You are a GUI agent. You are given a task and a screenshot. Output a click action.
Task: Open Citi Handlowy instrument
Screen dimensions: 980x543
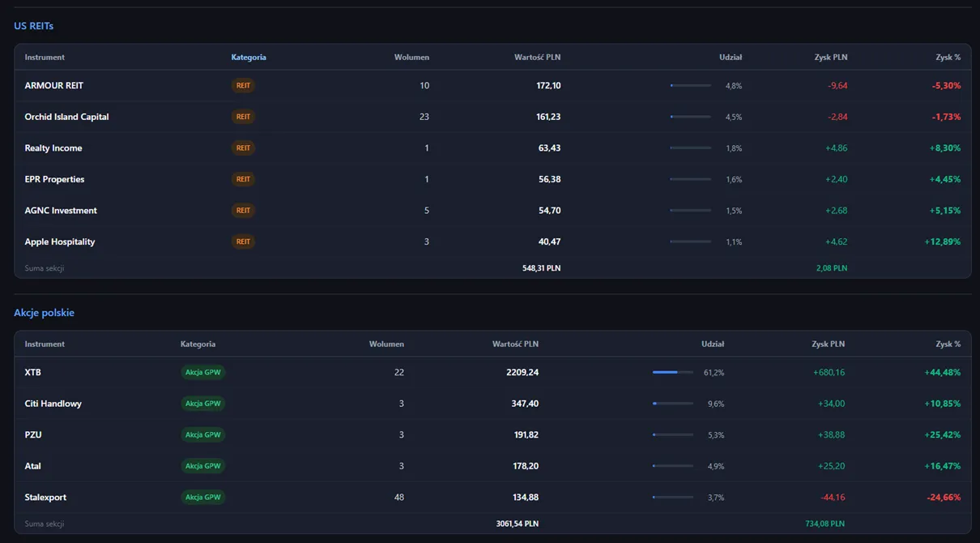click(53, 404)
